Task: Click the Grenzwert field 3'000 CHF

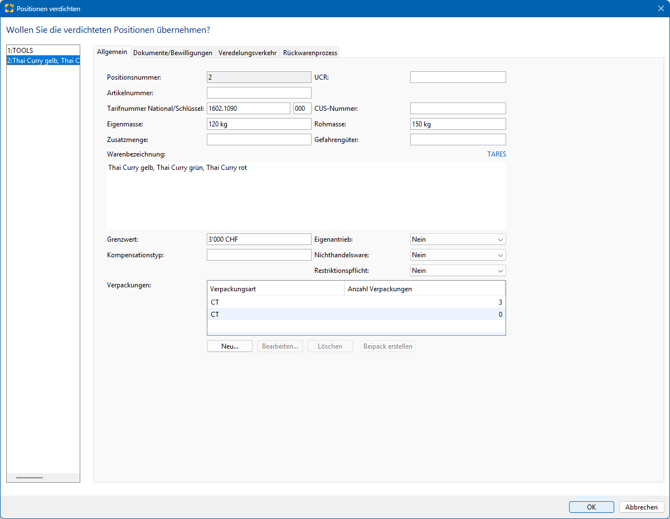Action: [259, 239]
